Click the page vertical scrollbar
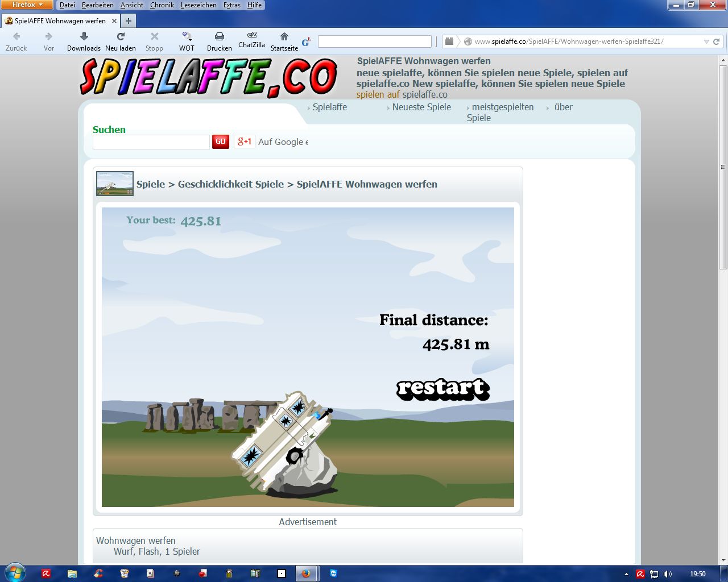The width and height of the screenshot is (728, 582). coord(723,171)
